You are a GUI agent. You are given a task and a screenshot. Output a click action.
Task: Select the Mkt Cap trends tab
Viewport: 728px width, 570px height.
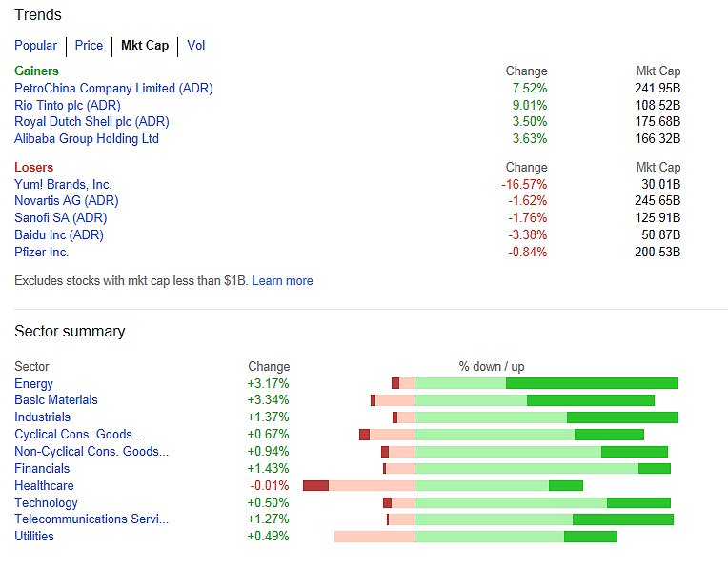coord(145,46)
